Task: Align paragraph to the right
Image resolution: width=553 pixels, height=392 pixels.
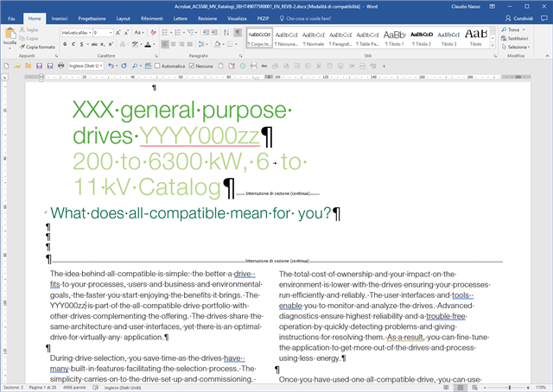Action: click(181, 44)
